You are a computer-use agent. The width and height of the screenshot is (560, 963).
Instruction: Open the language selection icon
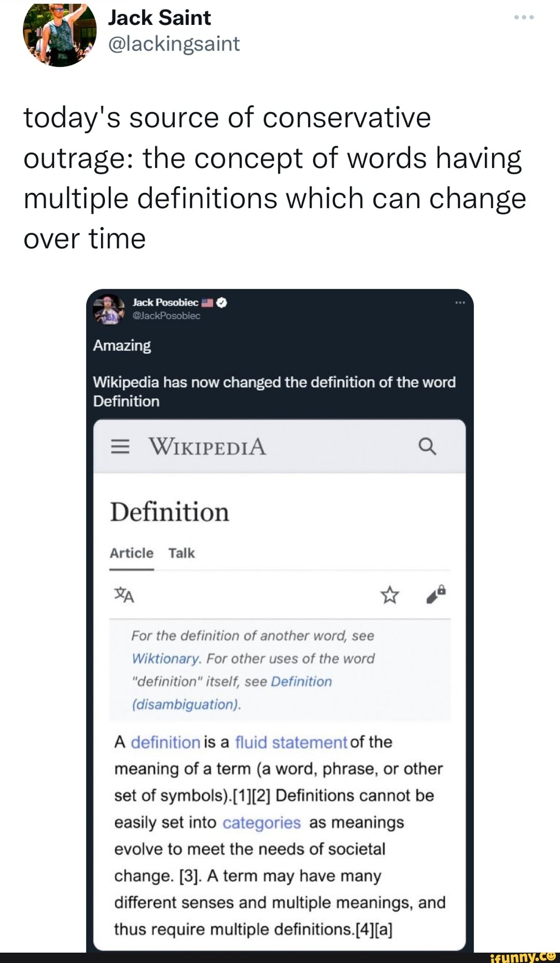coord(124,595)
